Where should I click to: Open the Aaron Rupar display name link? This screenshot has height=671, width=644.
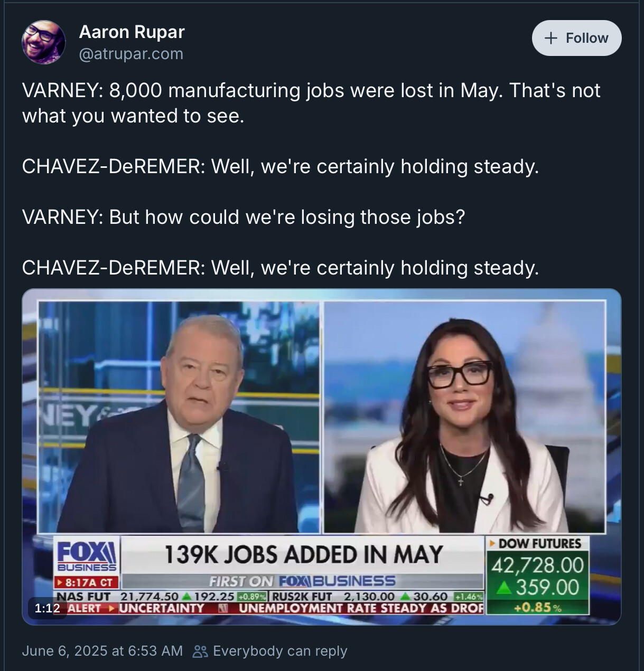(132, 32)
